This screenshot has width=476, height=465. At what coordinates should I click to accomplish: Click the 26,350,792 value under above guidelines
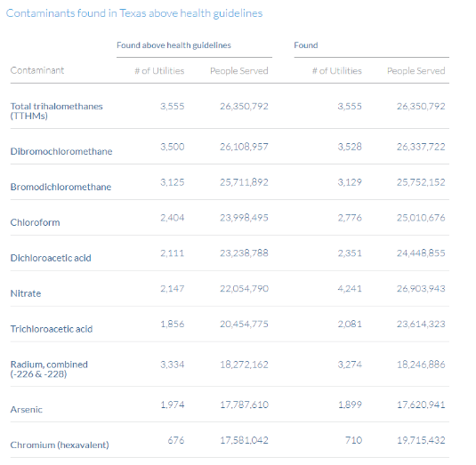point(244,106)
